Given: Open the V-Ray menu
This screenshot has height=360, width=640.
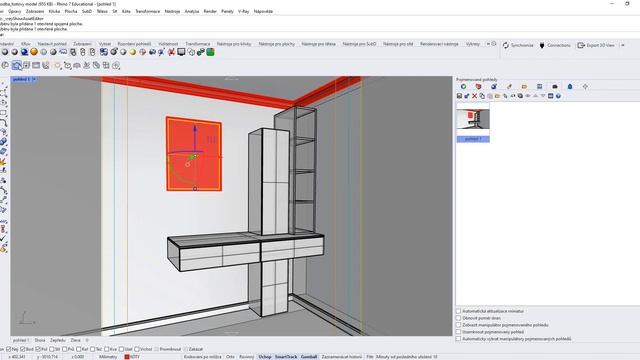Looking at the screenshot, I should coord(244,11).
